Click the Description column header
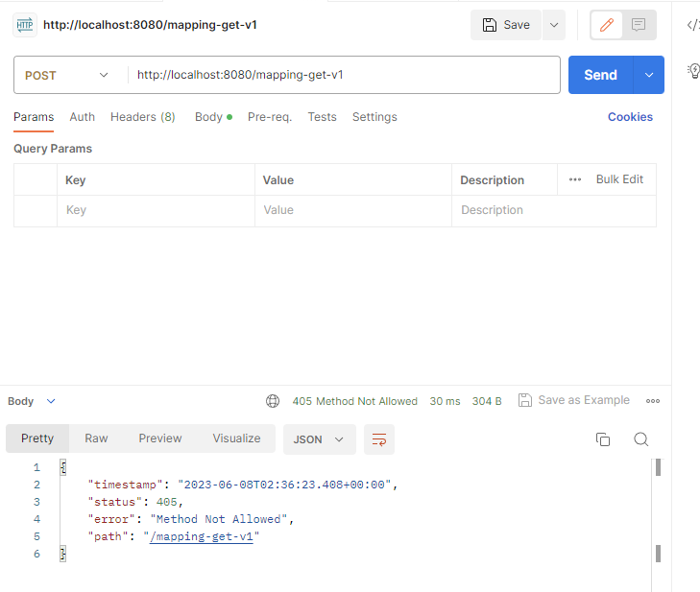 492,180
